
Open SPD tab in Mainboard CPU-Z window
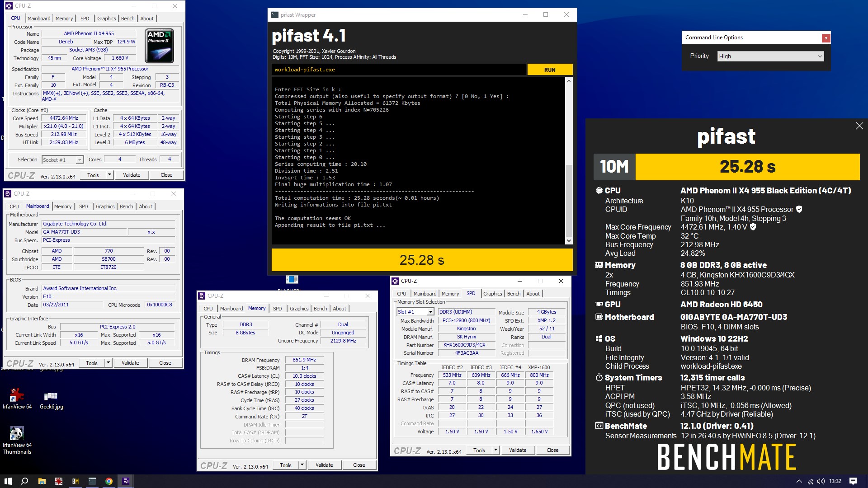84,206
